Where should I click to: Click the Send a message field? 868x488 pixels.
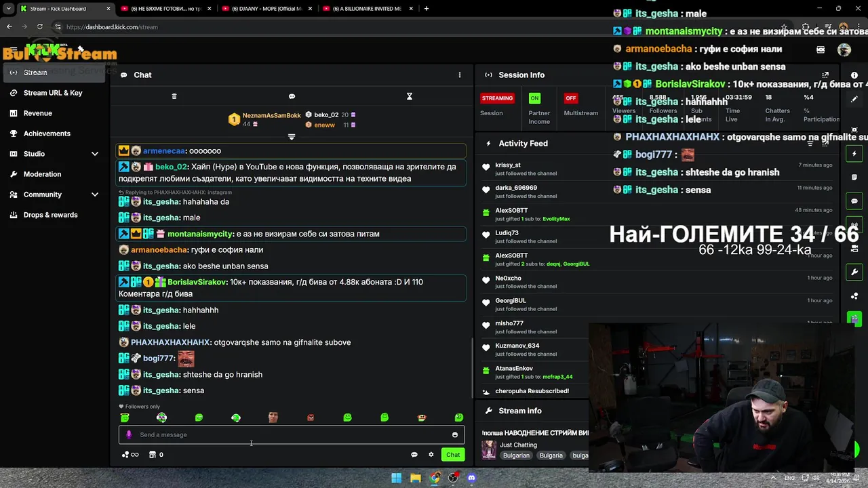coord(292,435)
